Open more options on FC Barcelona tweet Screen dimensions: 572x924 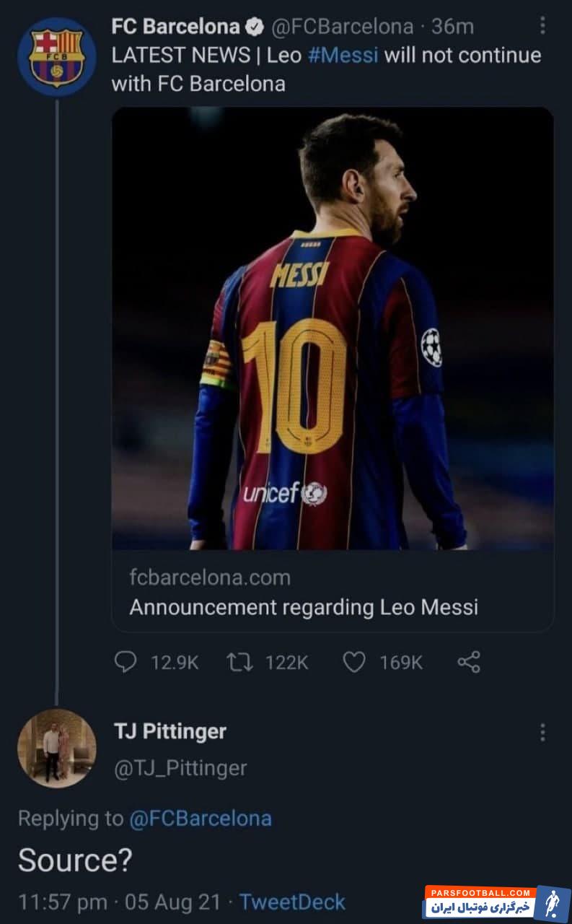point(542,27)
